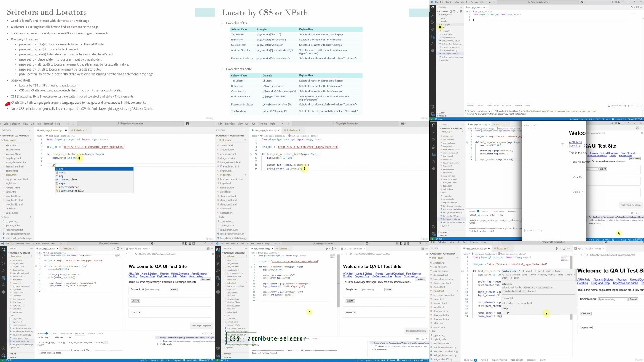Open Testing flask view in the three-line-code VS Code window
Image resolution: width=644 pixels, height=362 pixels.
(433, 44)
